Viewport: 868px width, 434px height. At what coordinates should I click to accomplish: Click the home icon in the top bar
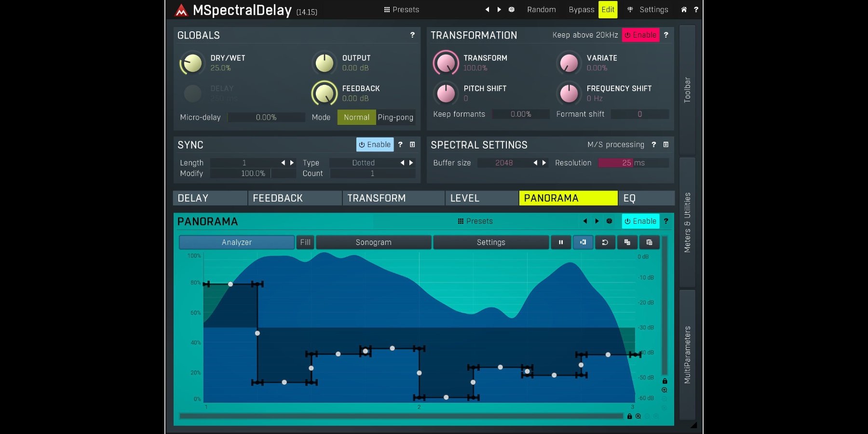pos(683,10)
